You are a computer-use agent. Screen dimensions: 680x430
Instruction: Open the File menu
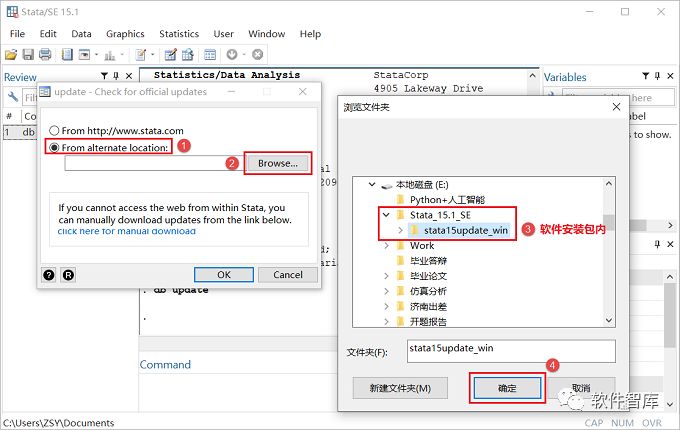tap(17, 34)
